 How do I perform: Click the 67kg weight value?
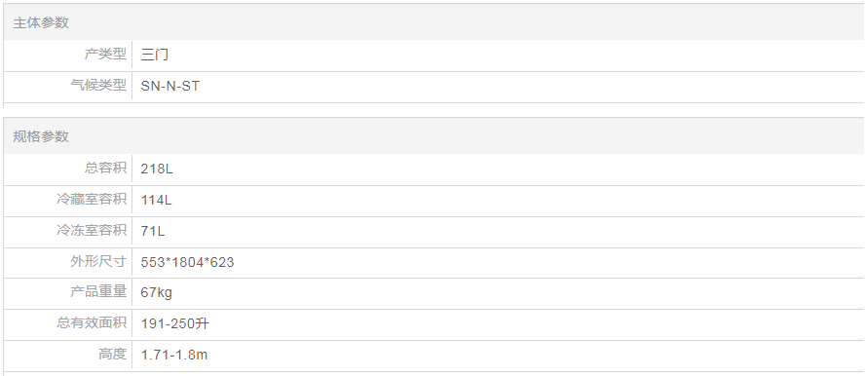tap(156, 292)
